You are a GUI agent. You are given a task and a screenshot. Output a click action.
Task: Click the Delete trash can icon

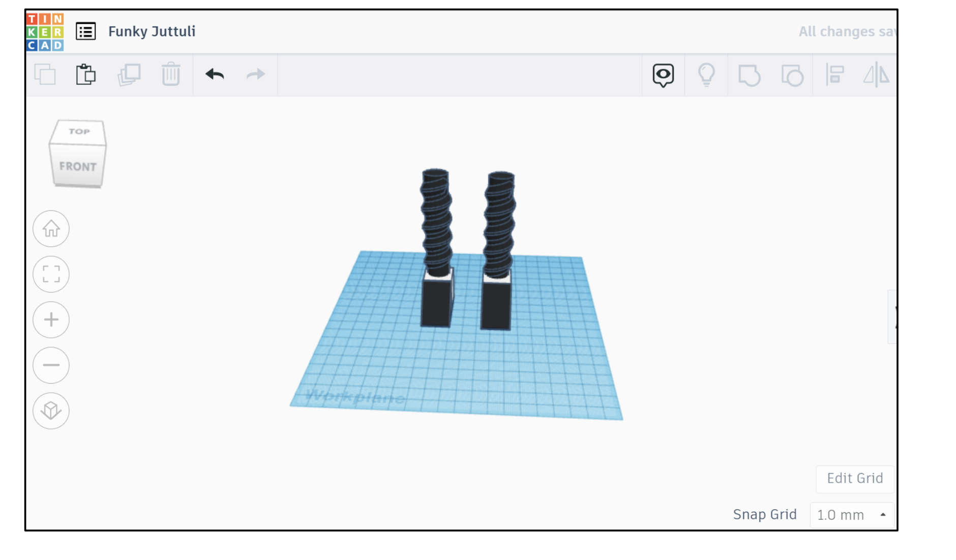[x=171, y=74]
